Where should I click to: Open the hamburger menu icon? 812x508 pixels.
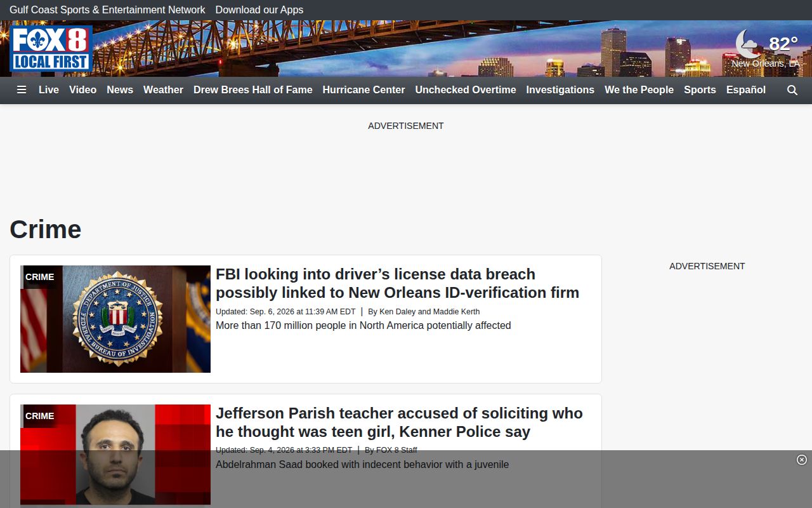tap(22, 90)
